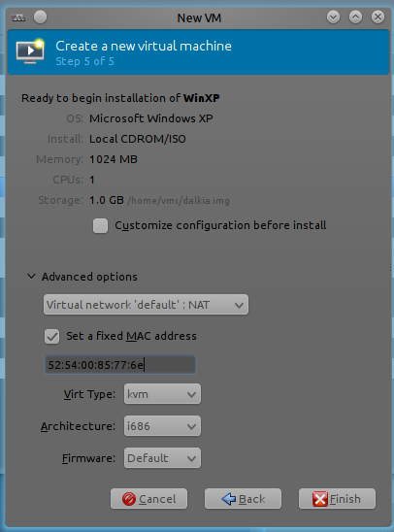Screen dimensions: 394x532
Task: Click the new virtual machine monitor icon
Action: [x=30, y=51]
